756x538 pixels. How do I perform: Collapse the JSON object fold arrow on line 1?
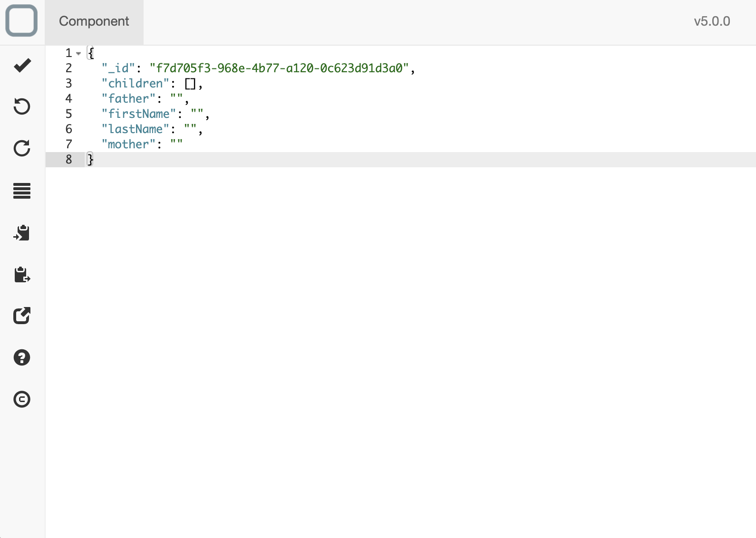pyautogui.click(x=78, y=53)
